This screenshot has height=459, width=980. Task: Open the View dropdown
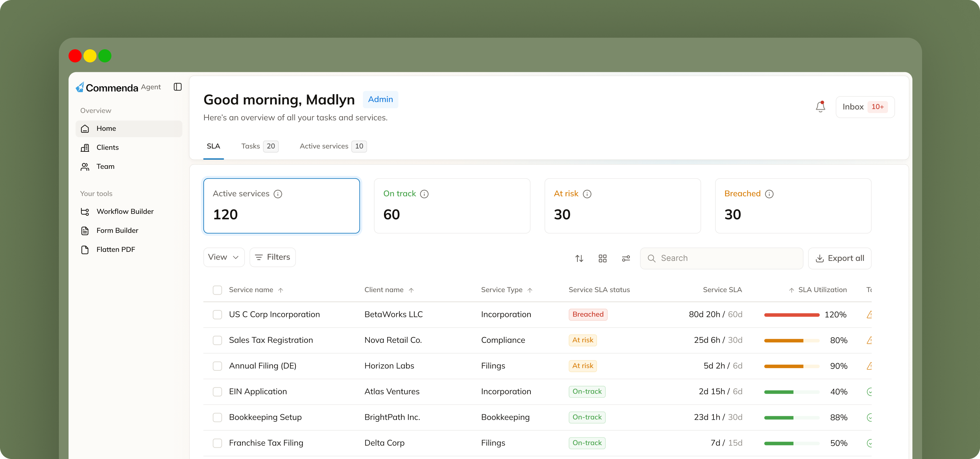tap(224, 257)
